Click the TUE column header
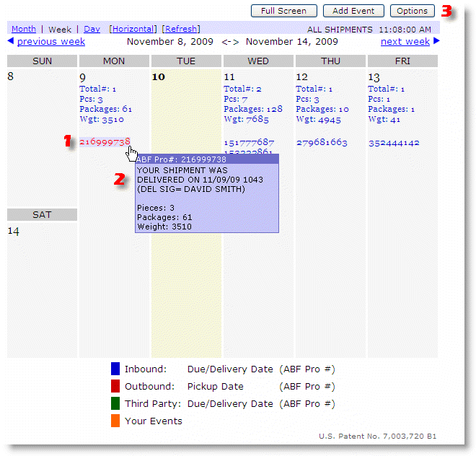476x456 pixels. pyautogui.click(x=186, y=61)
